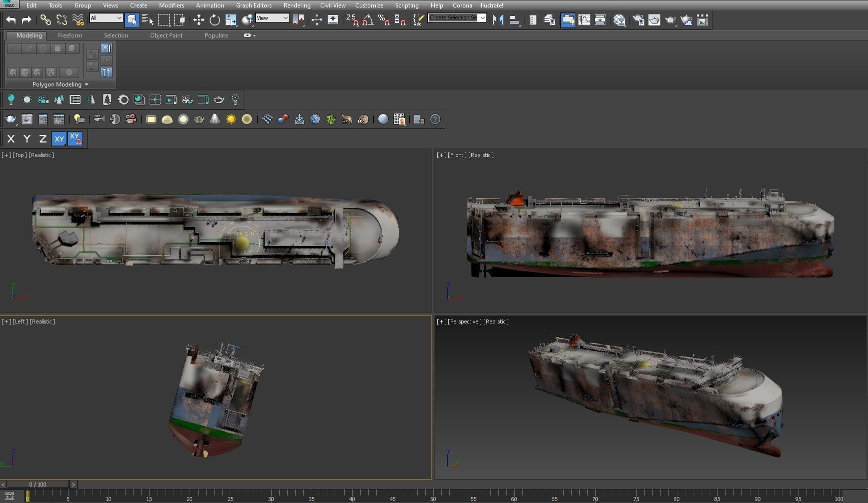The image size is (868, 503).
Task: Open the Corona menu
Action: [x=462, y=5]
